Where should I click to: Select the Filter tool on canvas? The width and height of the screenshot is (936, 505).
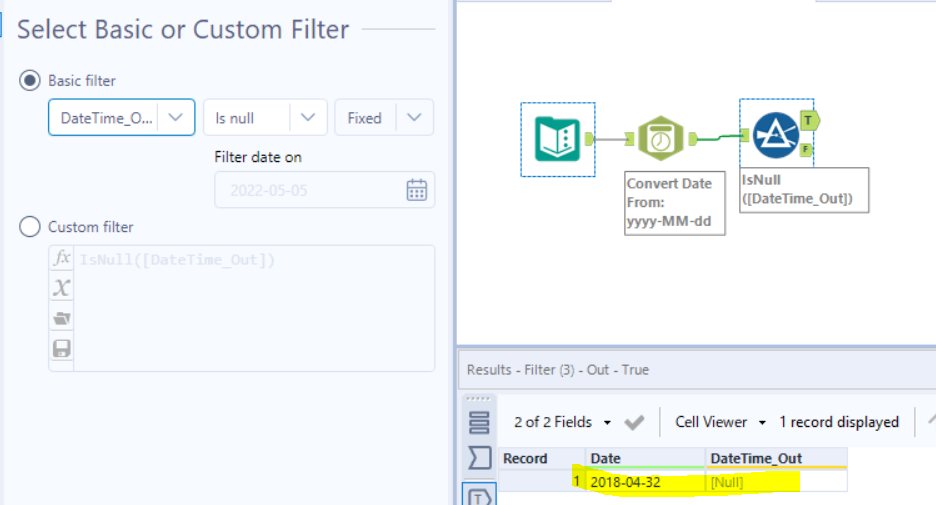click(775, 135)
